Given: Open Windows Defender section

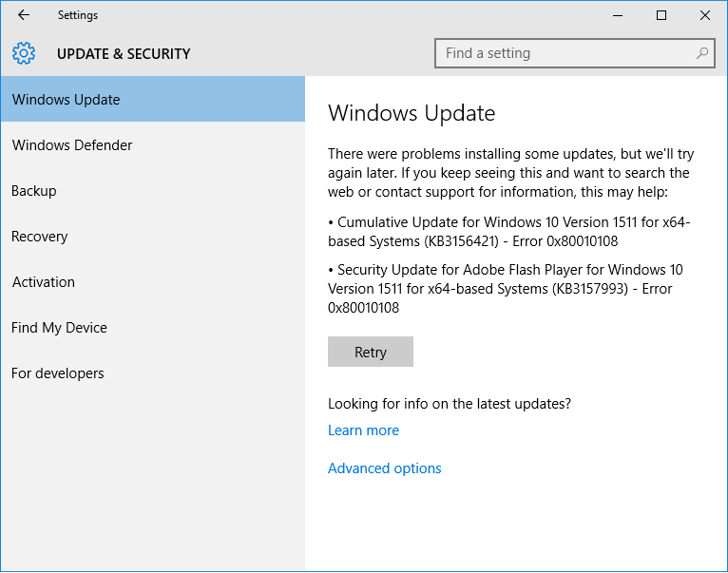Looking at the screenshot, I should 153,144.
